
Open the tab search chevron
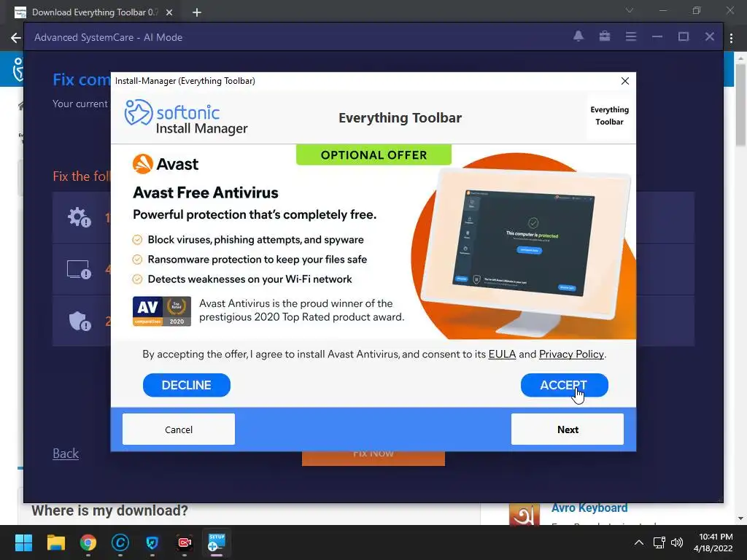(x=630, y=10)
